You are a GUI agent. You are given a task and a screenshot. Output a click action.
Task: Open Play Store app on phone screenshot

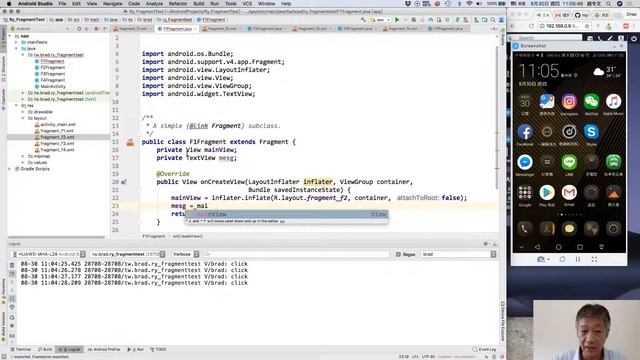[x=547, y=192]
